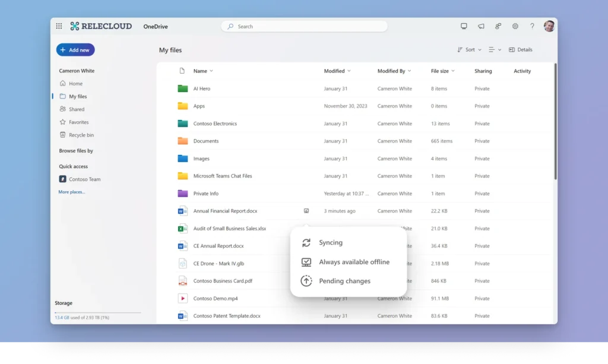Click the 13.4 GB storage used link
The width and height of the screenshot is (608, 364).
click(x=62, y=318)
